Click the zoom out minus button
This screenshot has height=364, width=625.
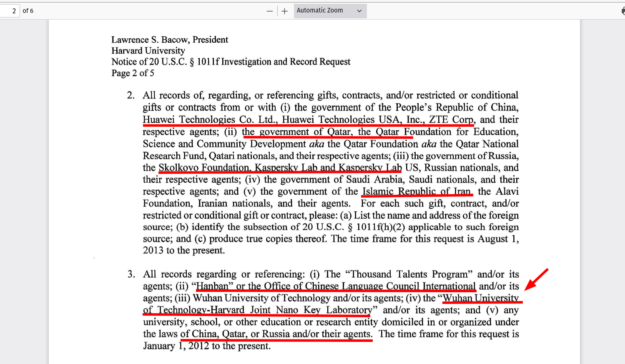(270, 11)
